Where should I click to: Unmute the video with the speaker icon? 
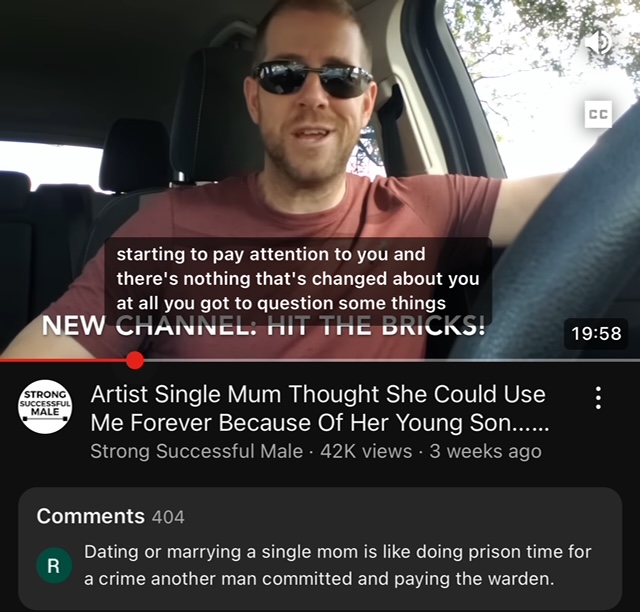598,43
